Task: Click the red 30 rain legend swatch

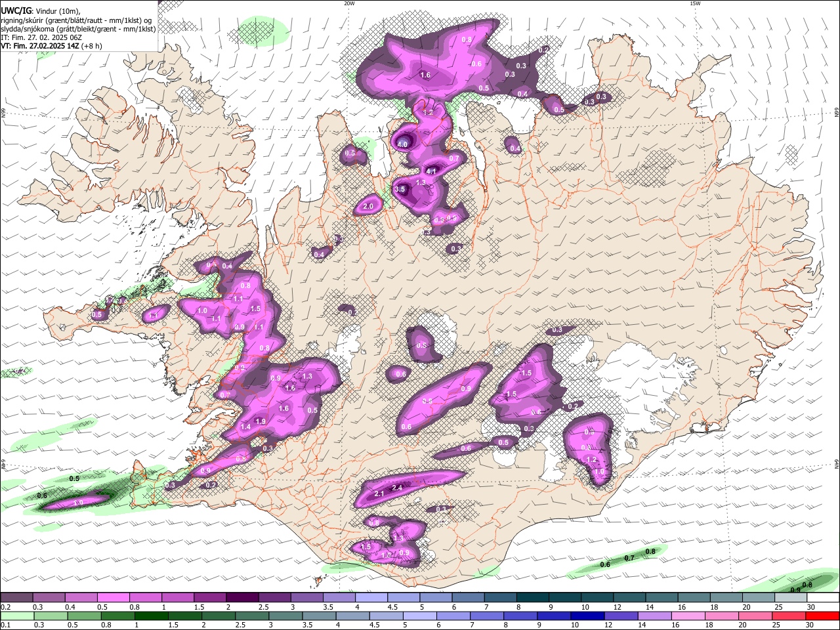Action: [822, 616]
